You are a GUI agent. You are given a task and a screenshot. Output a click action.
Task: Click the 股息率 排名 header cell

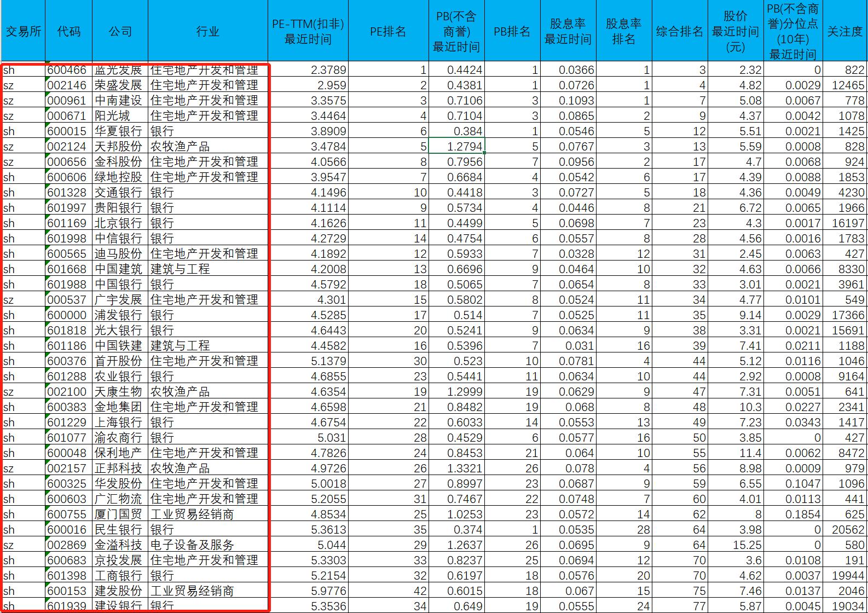pyautogui.click(x=624, y=31)
